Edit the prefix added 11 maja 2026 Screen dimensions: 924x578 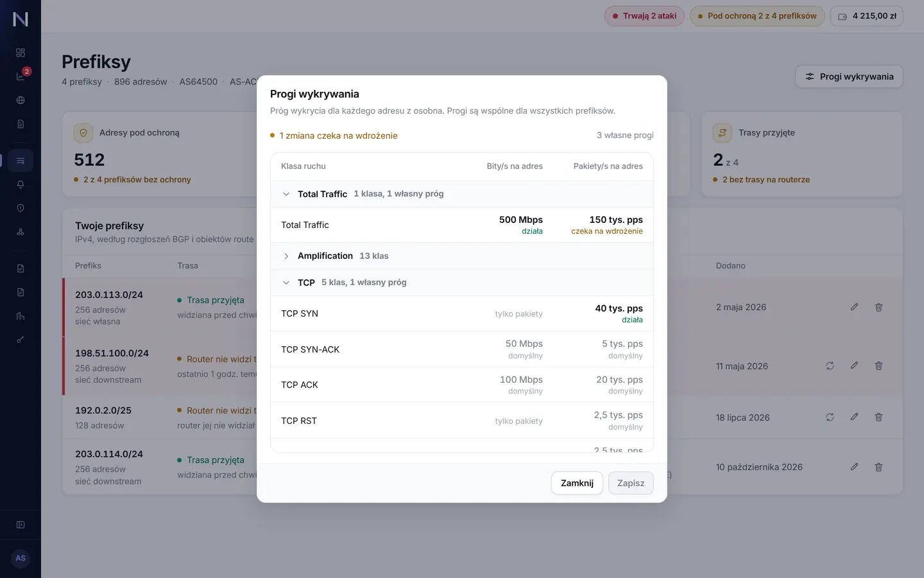click(x=854, y=365)
